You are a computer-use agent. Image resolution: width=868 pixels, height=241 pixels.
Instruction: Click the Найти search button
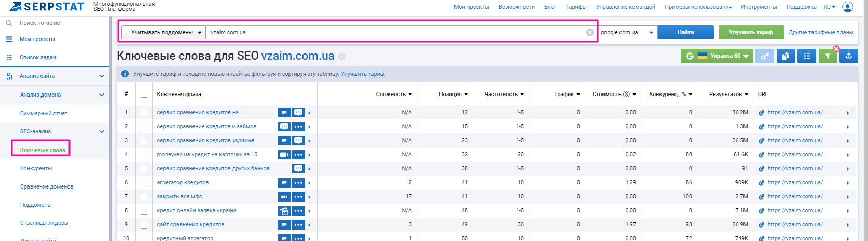click(685, 32)
